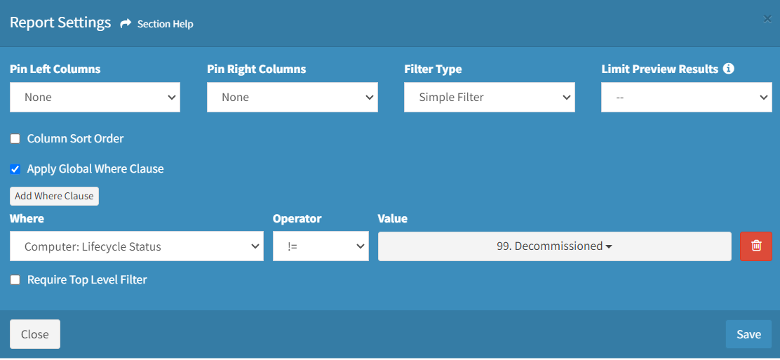Click the red trash delete clause icon
The image size is (780, 360).
click(x=756, y=246)
